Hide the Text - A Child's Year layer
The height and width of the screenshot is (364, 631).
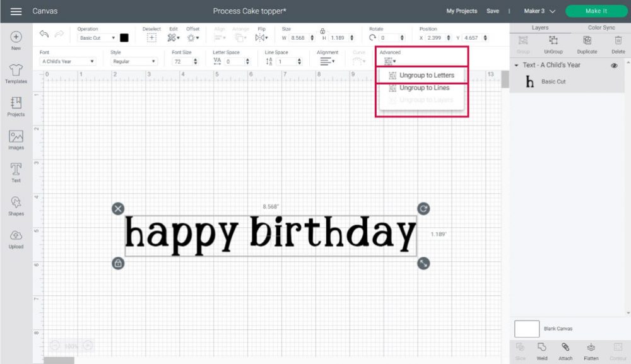[x=613, y=65]
